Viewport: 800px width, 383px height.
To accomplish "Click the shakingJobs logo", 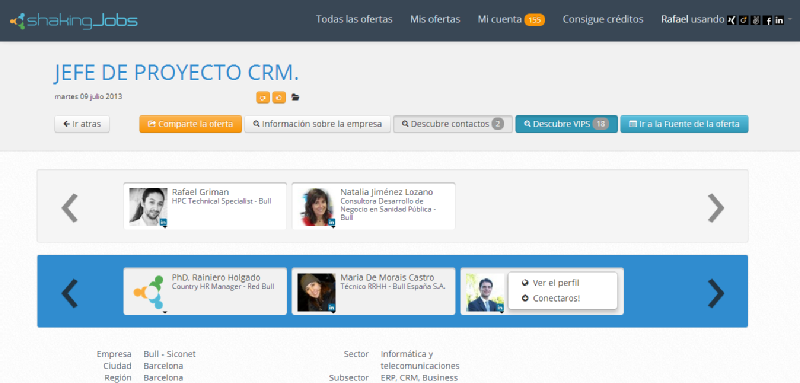I will point(73,20).
